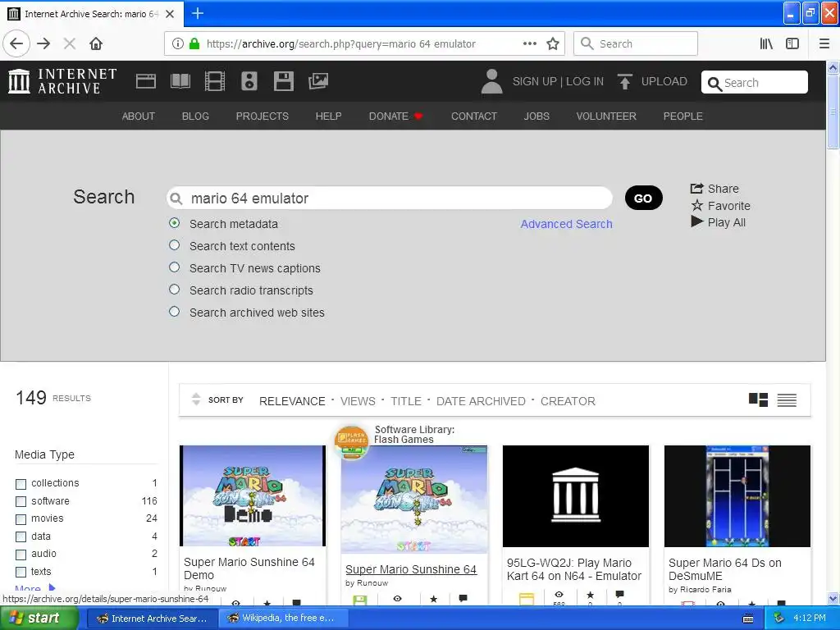840x630 pixels.
Task: Click Play All
Action: click(x=719, y=222)
